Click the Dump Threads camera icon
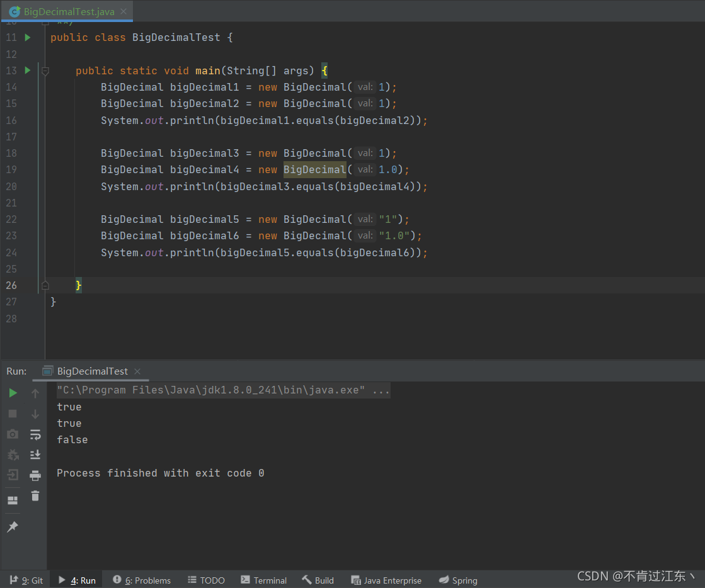Screen dimensions: 705x588 (13, 434)
